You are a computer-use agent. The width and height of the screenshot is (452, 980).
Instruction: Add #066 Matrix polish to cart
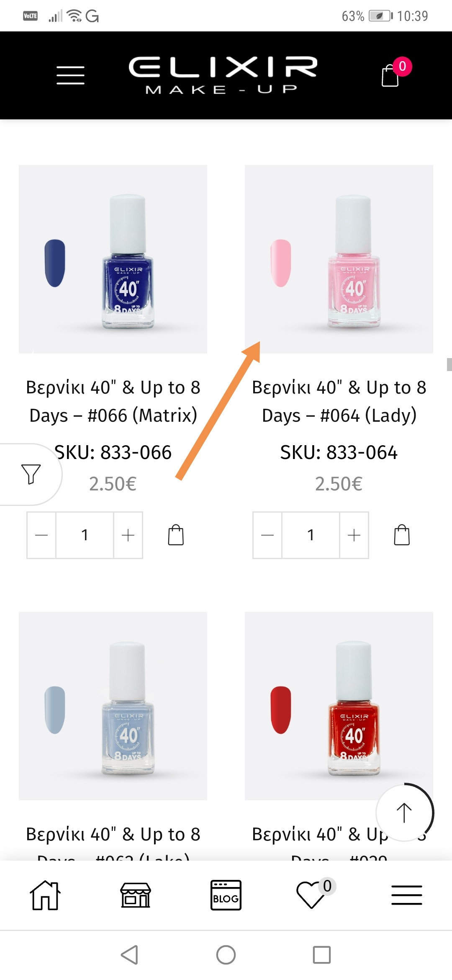(176, 535)
